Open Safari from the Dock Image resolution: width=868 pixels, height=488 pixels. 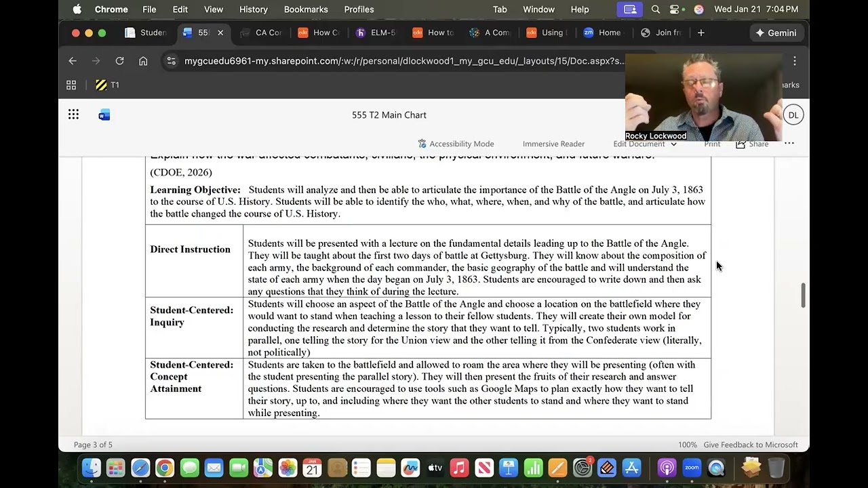click(140, 468)
